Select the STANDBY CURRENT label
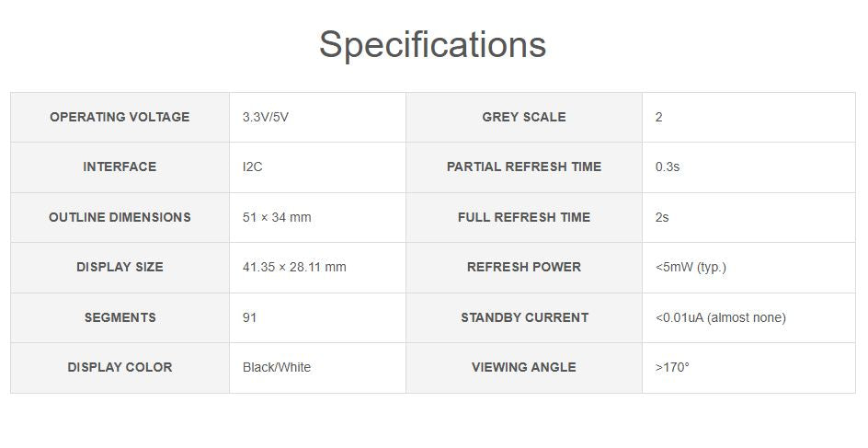Viewport: 868px width, 448px height. (x=524, y=317)
